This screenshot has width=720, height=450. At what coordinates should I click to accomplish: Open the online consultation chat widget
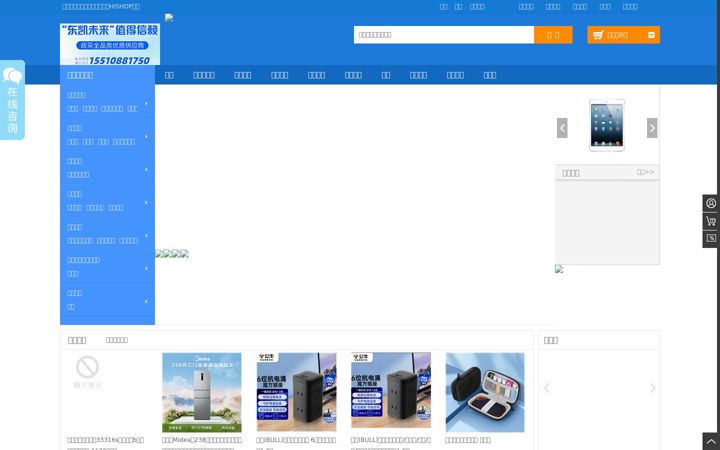pos(12,100)
